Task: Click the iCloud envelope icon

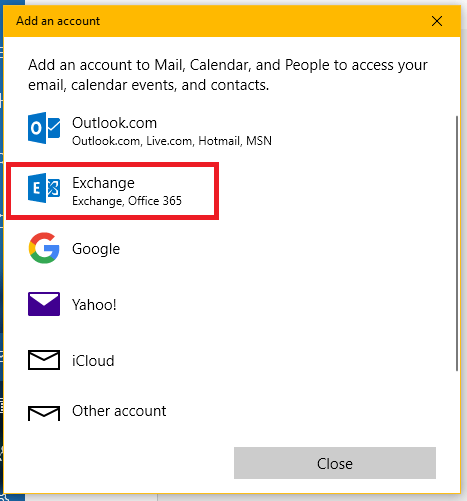Action: click(x=44, y=360)
